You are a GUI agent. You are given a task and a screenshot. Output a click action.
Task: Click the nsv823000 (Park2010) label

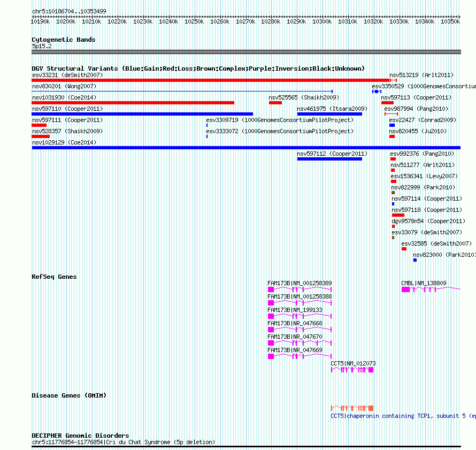pos(444,255)
